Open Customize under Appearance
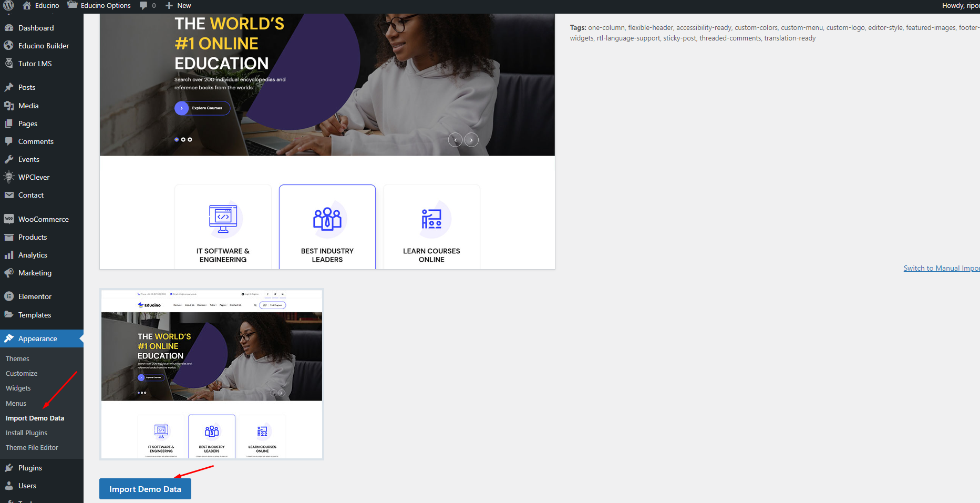The height and width of the screenshot is (503, 980). pos(22,373)
